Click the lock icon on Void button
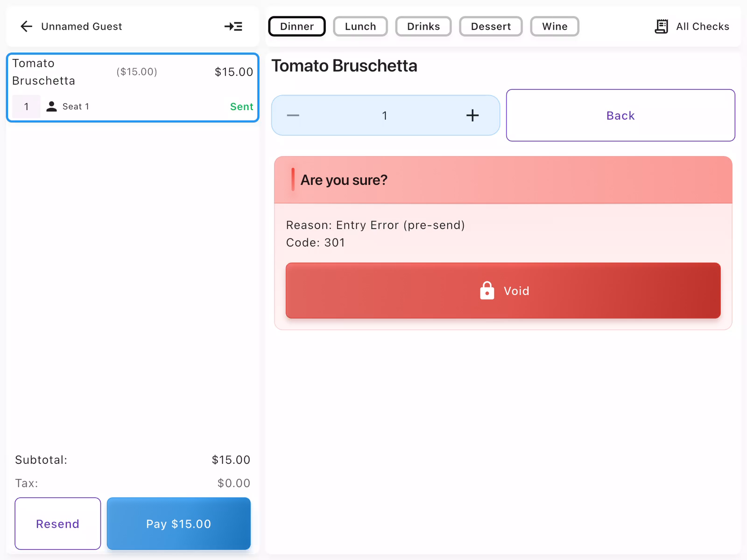The width and height of the screenshot is (747, 560). tap(487, 291)
